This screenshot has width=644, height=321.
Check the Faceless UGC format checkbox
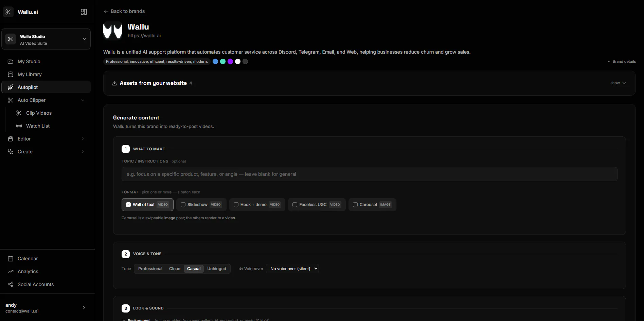pyautogui.click(x=295, y=205)
